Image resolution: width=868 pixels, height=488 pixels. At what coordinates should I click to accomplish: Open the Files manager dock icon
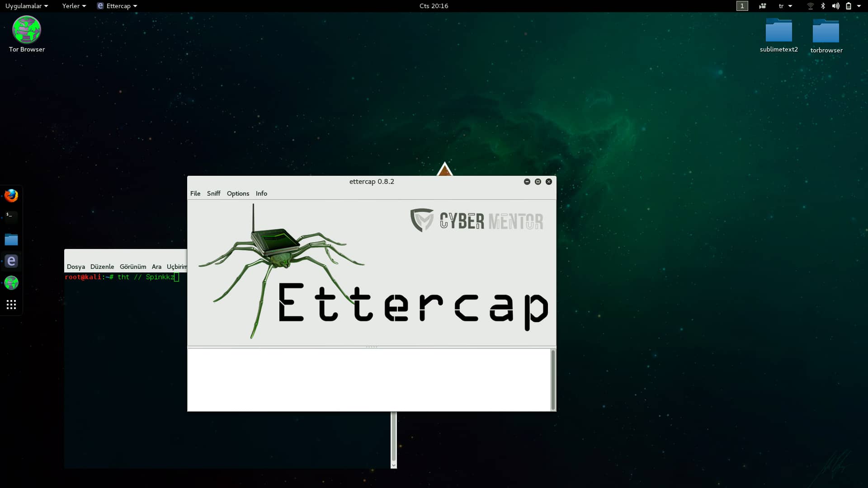[11, 239]
